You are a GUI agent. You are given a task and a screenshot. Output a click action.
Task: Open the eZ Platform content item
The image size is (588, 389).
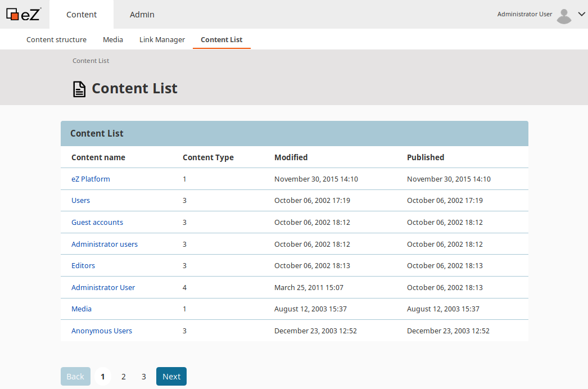(91, 179)
